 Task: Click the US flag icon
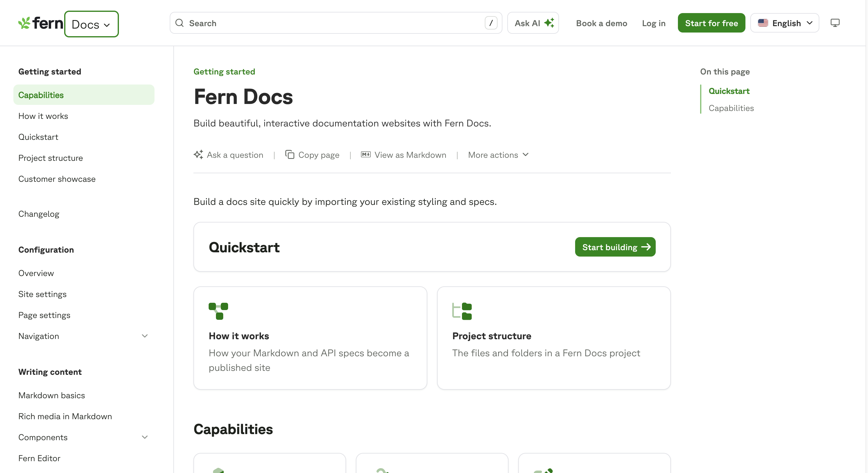tap(763, 23)
